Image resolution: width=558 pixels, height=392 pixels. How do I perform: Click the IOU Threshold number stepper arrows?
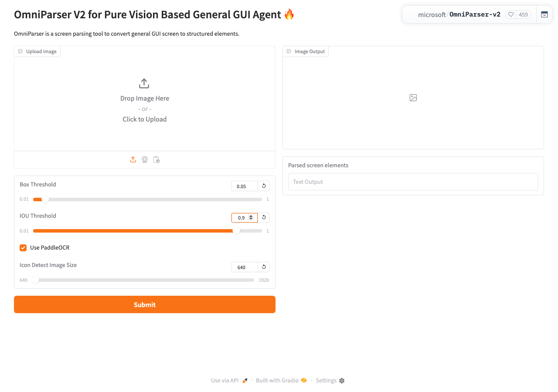pyautogui.click(x=251, y=217)
